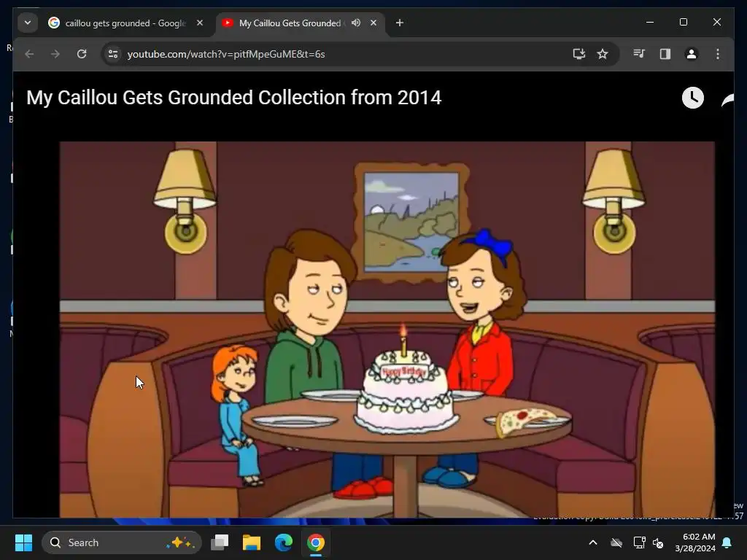
Task: Click the muted volume tray icon
Action: coord(659,542)
